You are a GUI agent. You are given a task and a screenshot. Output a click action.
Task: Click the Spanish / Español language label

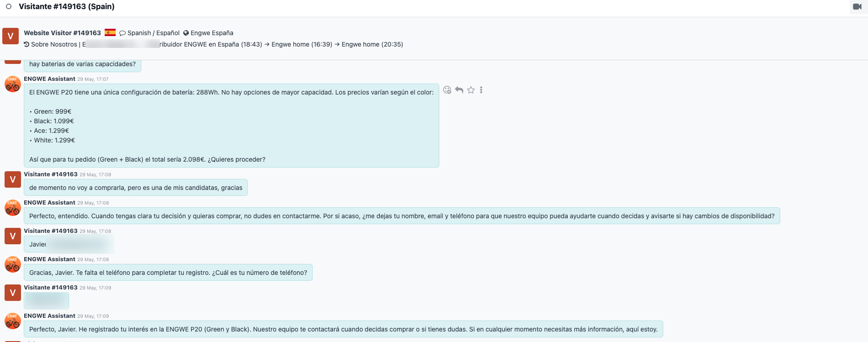click(154, 33)
